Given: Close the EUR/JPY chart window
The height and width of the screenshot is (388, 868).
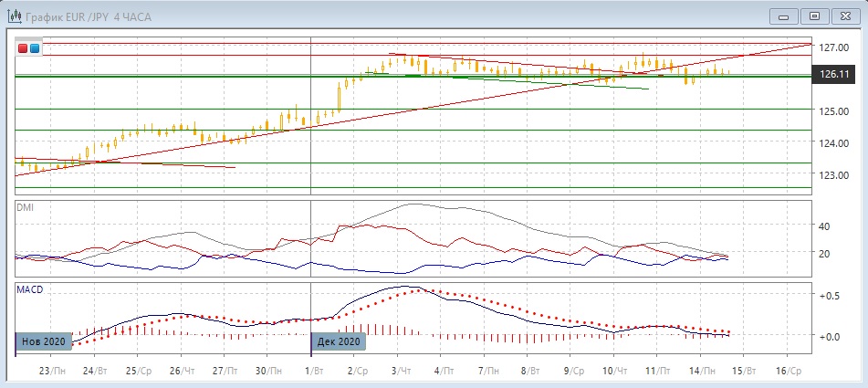Looking at the screenshot, I should pos(845,15).
